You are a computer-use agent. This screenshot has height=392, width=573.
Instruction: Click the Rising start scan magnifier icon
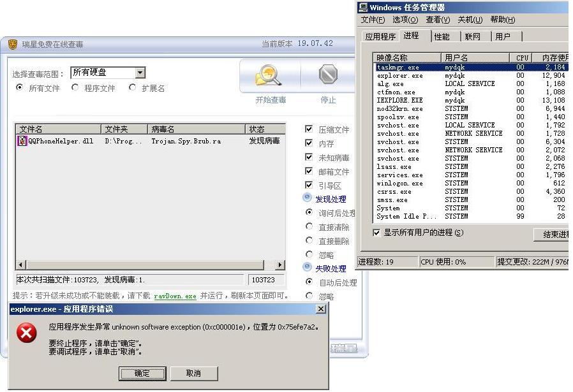pyautogui.click(x=269, y=75)
